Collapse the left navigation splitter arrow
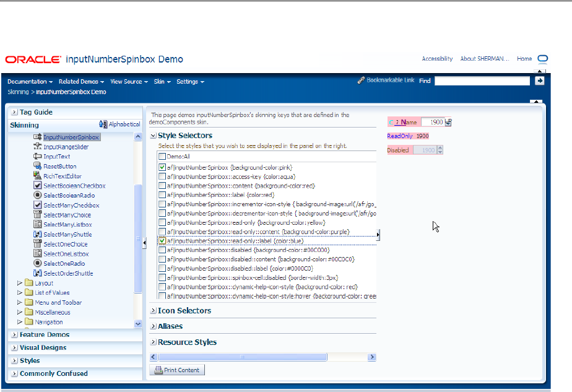 [144, 242]
